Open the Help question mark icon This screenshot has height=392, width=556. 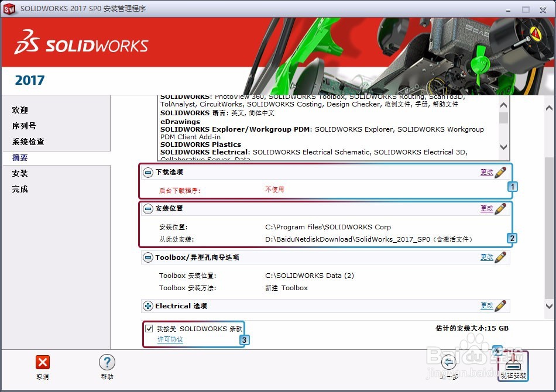pos(107,362)
